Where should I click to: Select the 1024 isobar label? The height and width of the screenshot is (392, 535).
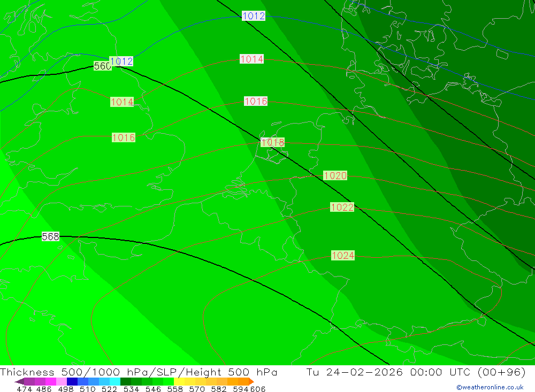pos(343,256)
